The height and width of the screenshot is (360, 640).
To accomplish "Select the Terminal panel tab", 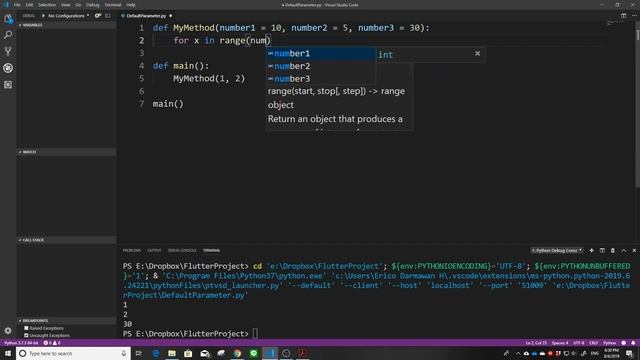I will coord(211,250).
